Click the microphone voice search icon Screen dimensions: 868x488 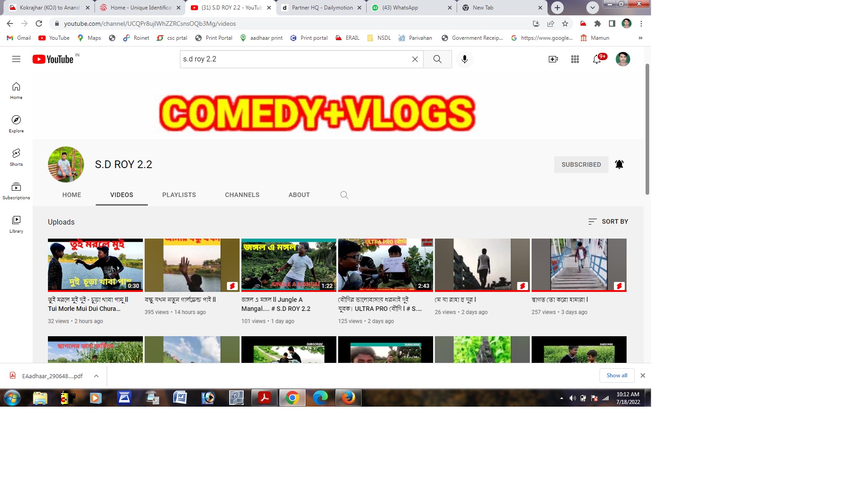[464, 59]
